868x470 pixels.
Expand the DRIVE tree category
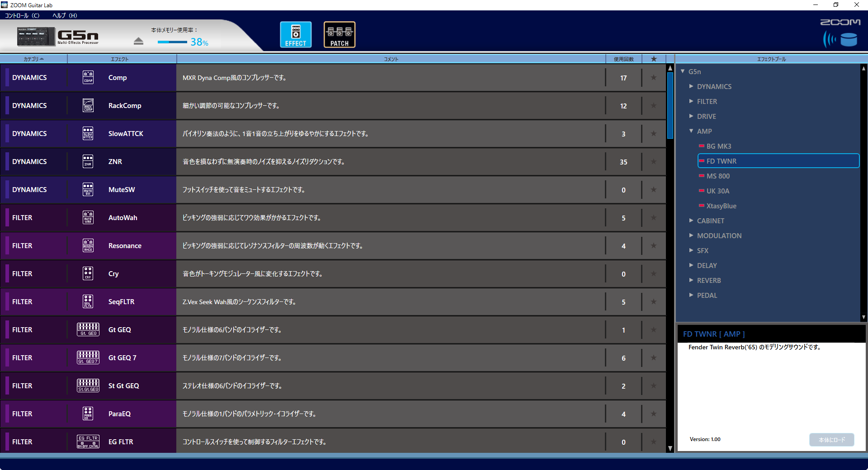[x=691, y=116]
